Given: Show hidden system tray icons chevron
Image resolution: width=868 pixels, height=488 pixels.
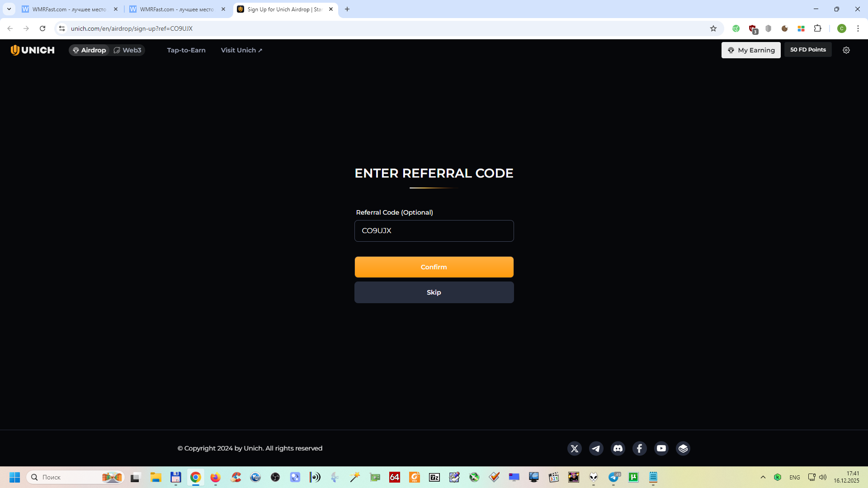Looking at the screenshot, I should point(763,477).
